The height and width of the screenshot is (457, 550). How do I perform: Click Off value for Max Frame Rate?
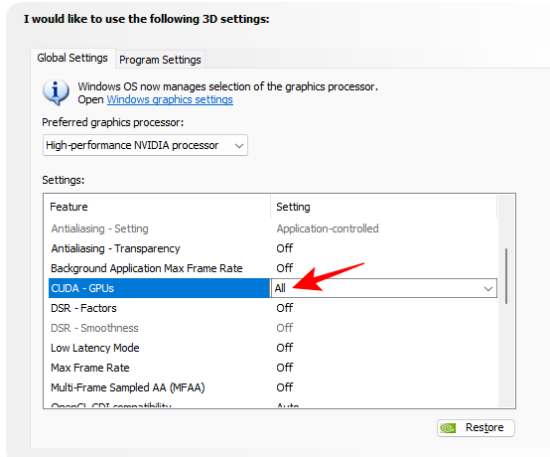[x=284, y=368]
